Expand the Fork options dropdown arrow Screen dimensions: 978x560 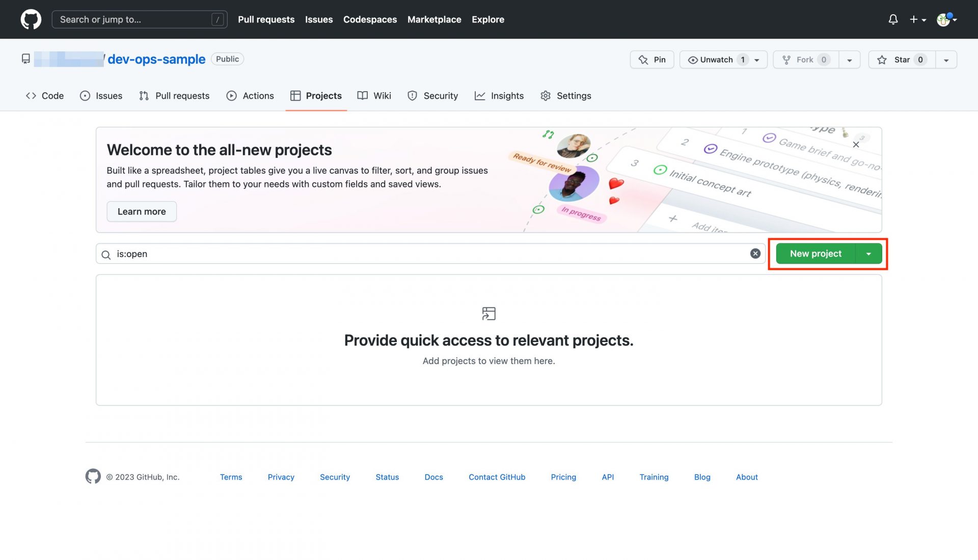click(x=849, y=60)
